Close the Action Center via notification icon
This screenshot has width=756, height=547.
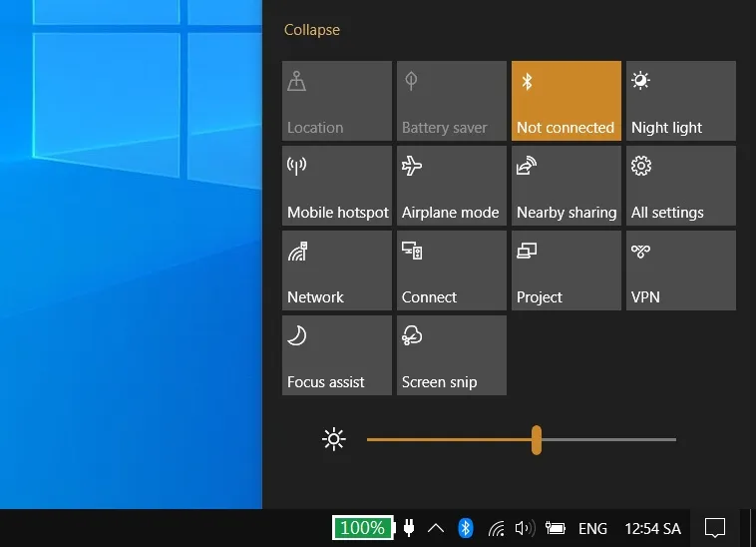pos(714,528)
